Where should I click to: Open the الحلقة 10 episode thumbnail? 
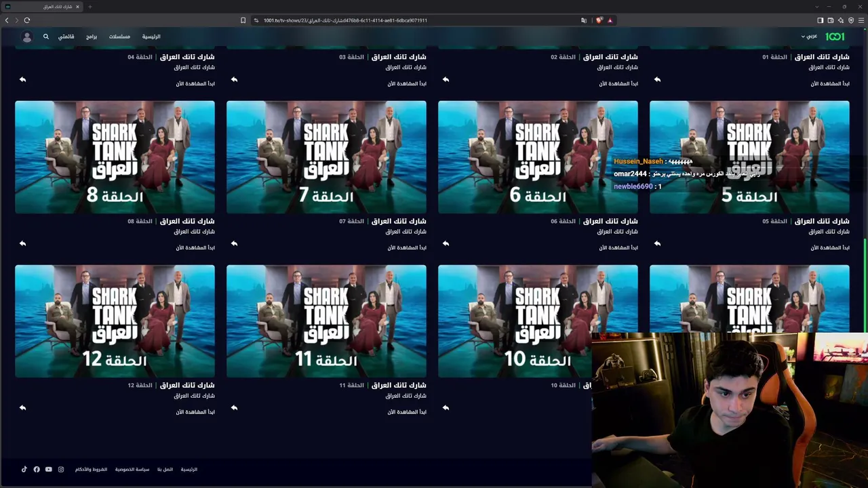coord(538,321)
